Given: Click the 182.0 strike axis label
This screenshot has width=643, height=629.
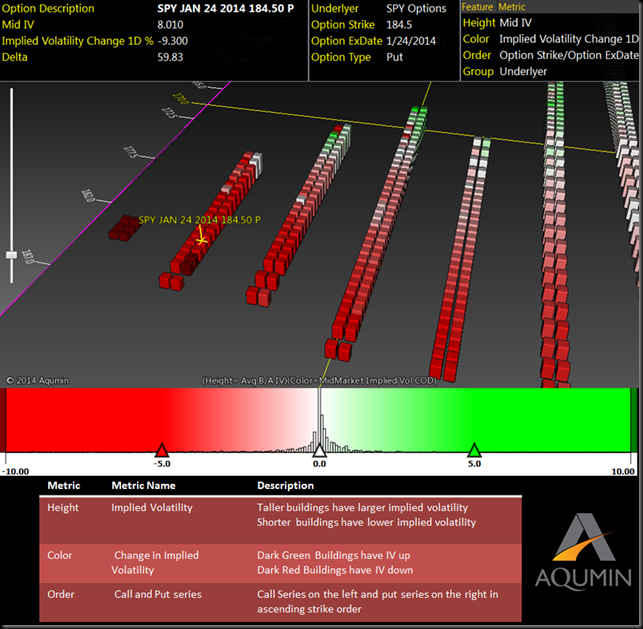Looking at the screenshot, I should click(x=88, y=195).
